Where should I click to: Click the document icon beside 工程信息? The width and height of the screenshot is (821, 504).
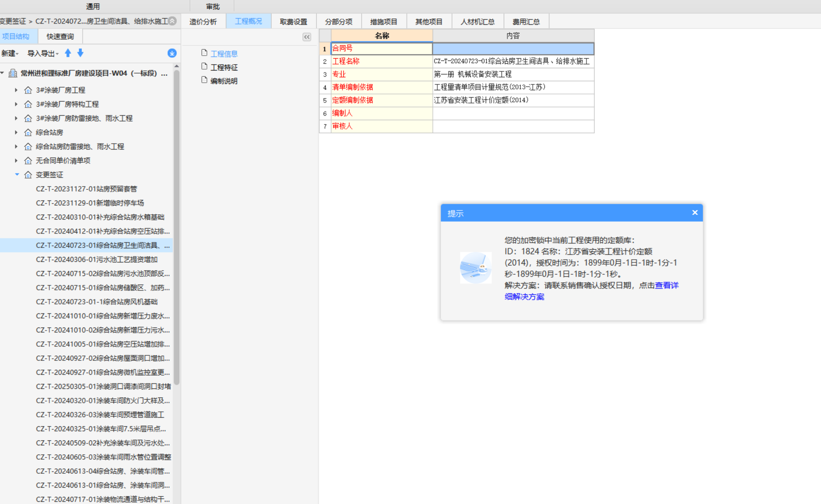pyautogui.click(x=204, y=53)
